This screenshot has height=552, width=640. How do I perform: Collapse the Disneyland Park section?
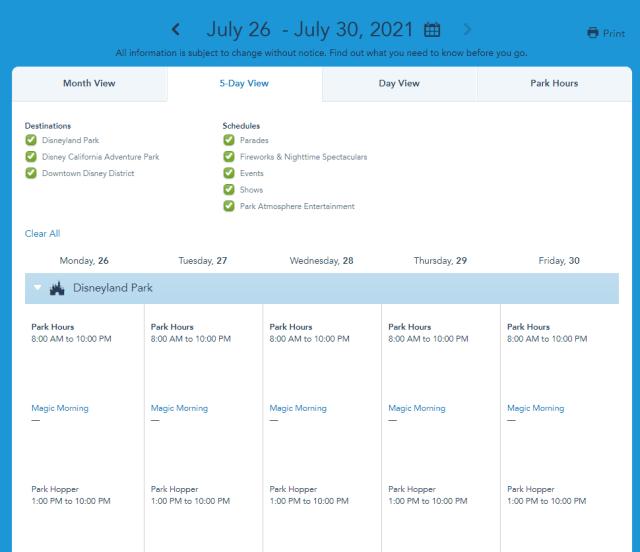38,287
